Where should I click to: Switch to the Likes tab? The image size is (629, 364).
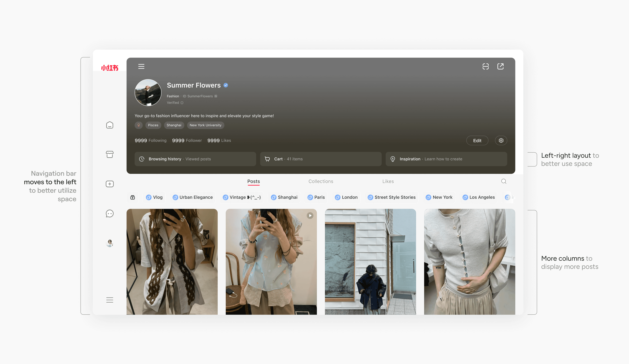coord(388,181)
